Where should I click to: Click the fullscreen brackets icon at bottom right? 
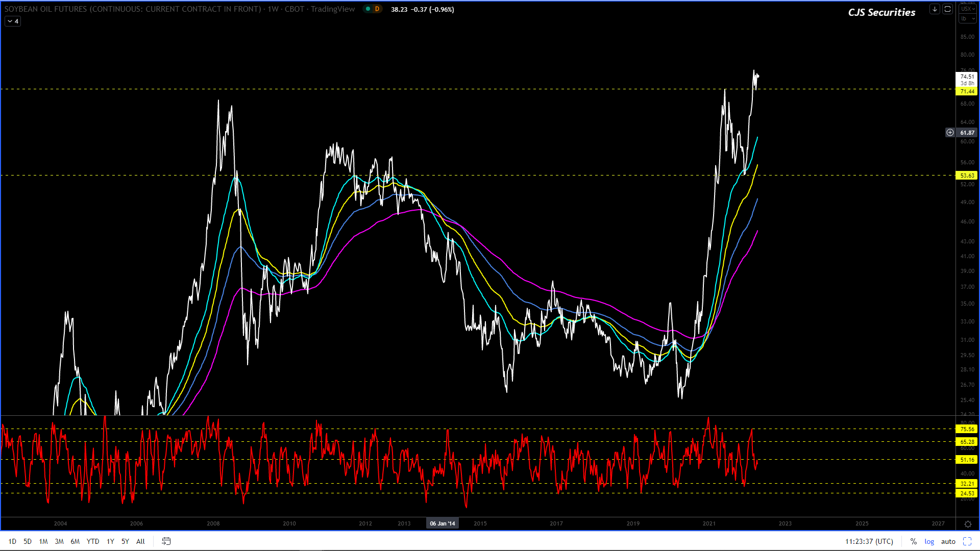tap(967, 541)
